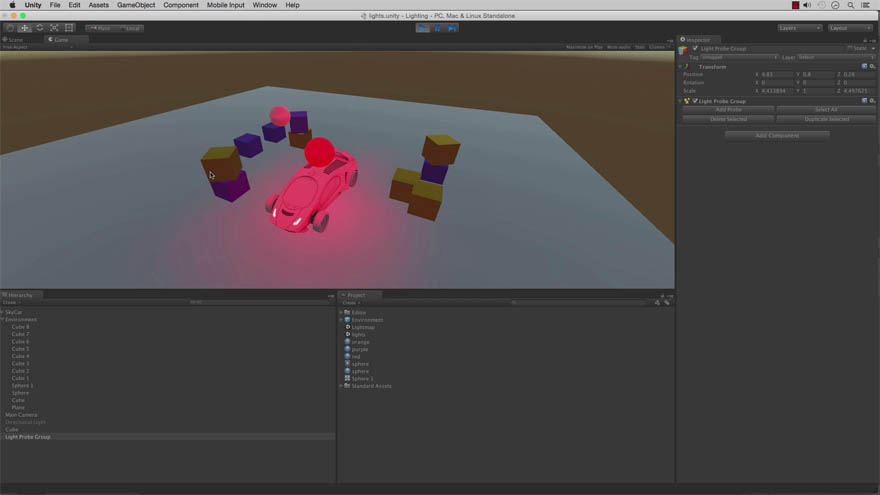Viewport: 880px width, 495px height.
Task: Collapse the Transform component
Action: (680, 67)
